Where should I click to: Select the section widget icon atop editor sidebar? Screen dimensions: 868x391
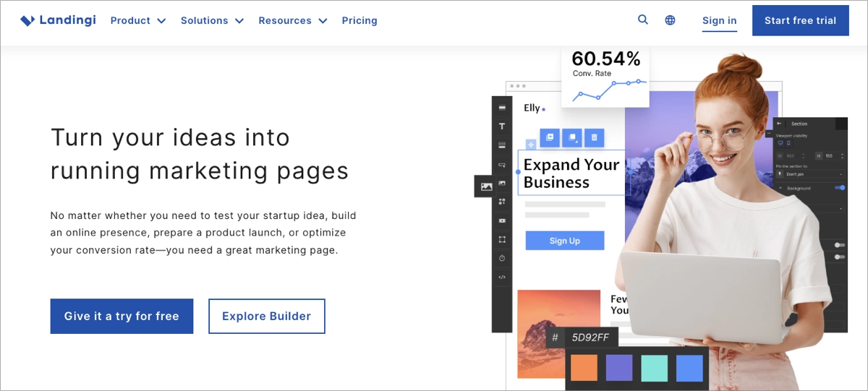502,108
